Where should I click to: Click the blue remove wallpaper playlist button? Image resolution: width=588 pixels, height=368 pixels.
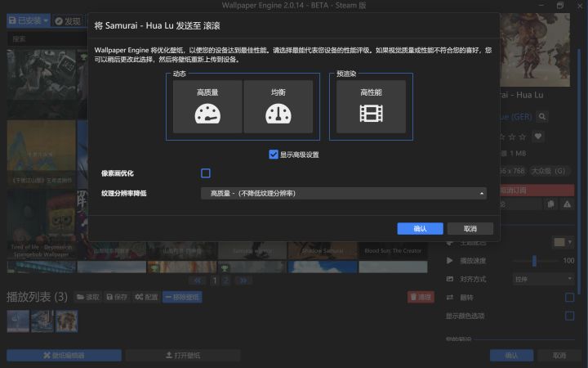pyautogui.click(x=182, y=297)
